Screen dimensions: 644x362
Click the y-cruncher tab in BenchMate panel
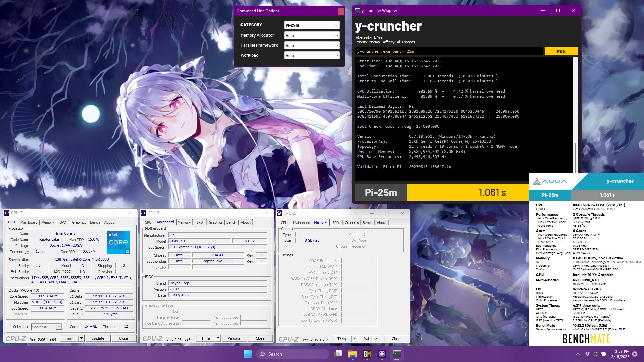coord(620,181)
